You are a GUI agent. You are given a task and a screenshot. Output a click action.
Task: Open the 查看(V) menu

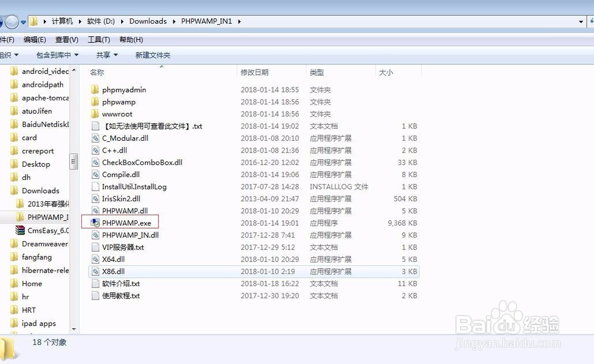[x=67, y=40]
